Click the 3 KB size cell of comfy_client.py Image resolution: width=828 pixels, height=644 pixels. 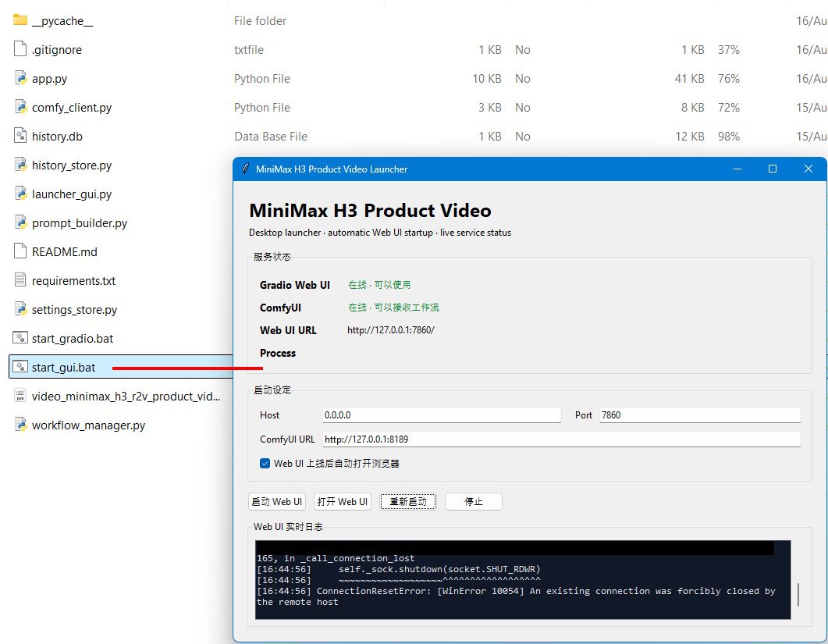click(x=490, y=107)
